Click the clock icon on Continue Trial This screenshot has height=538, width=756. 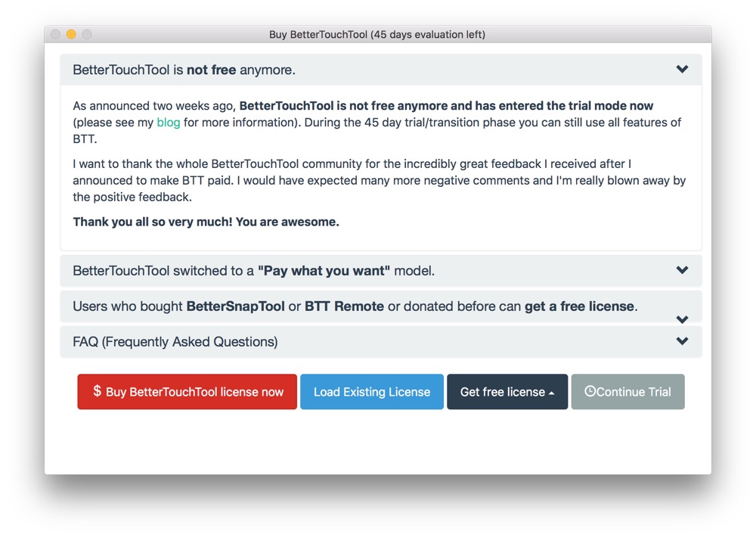coord(590,391)
